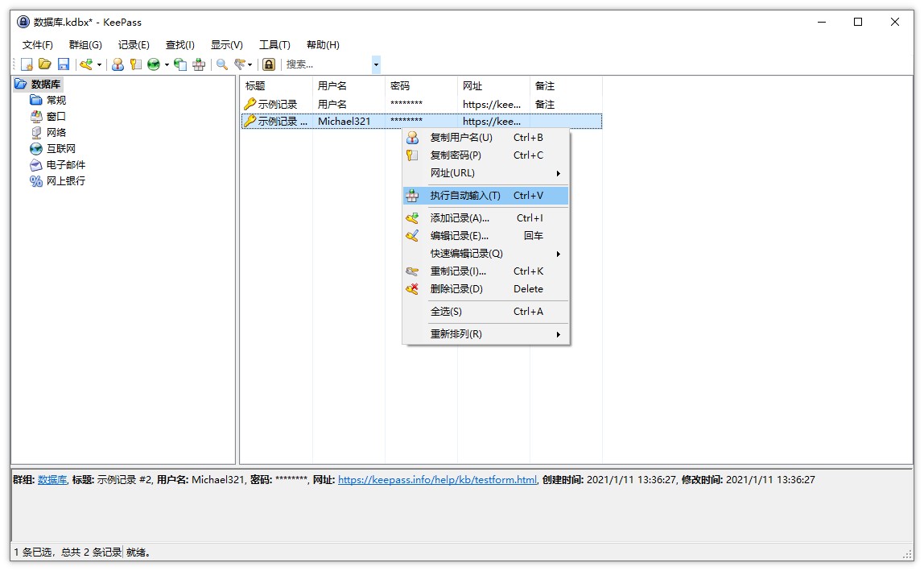
Task: Click the 备注 cell of first entry
Action: pos(544,104)
